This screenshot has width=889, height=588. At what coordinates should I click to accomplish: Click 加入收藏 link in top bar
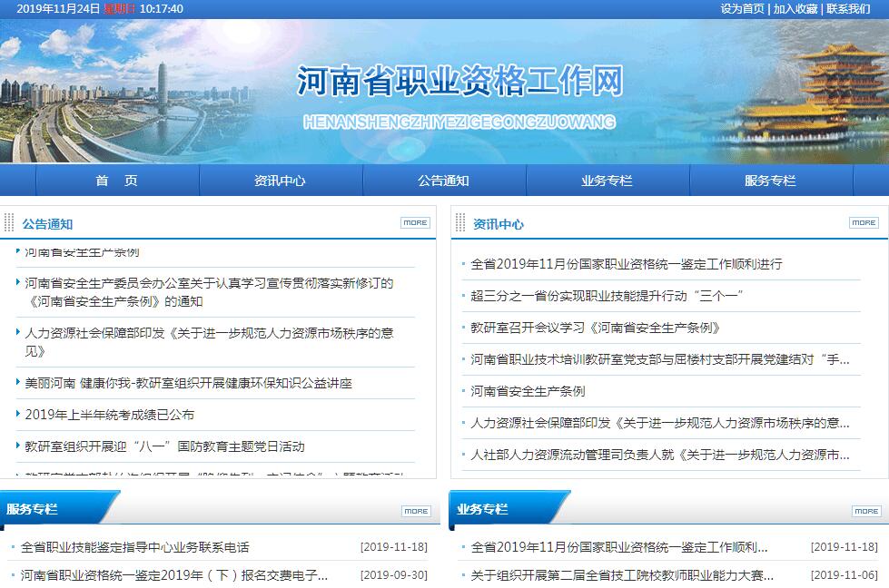795,9
